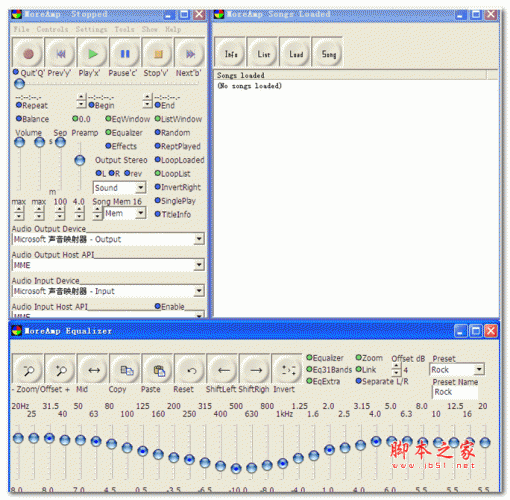This screenshot has width=510, height=500.
Task: Click the Offset dB stepper arrows
Action: [x=396, y=369]
